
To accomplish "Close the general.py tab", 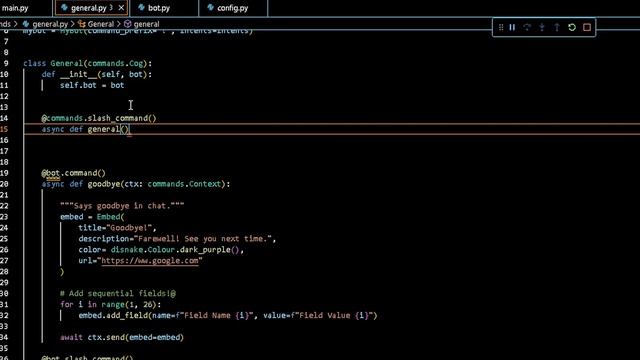I will pos(121,8).
